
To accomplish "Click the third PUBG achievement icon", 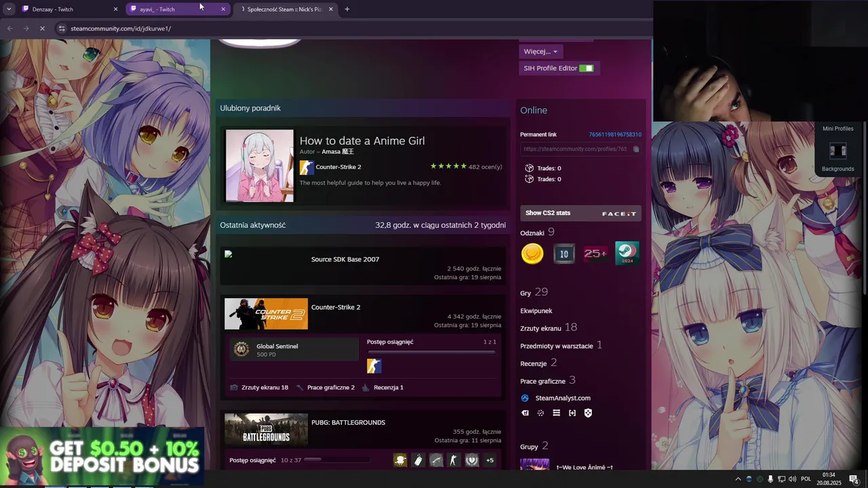I will 436,460.
